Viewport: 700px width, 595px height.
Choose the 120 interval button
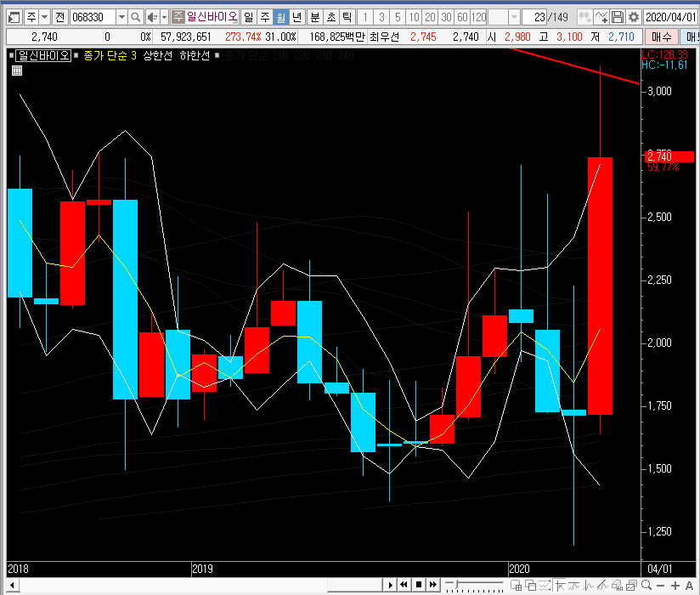pyautogui.click(x=478, y=17)
